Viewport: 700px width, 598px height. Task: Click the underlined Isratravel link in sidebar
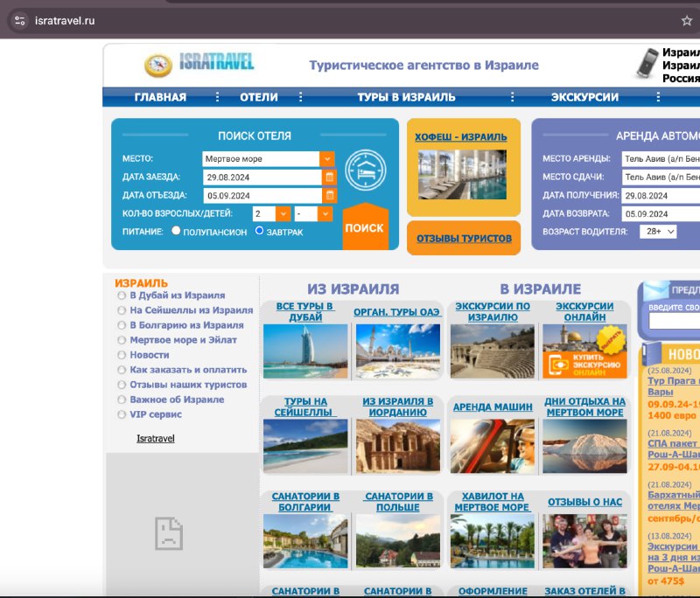(156, 438)
